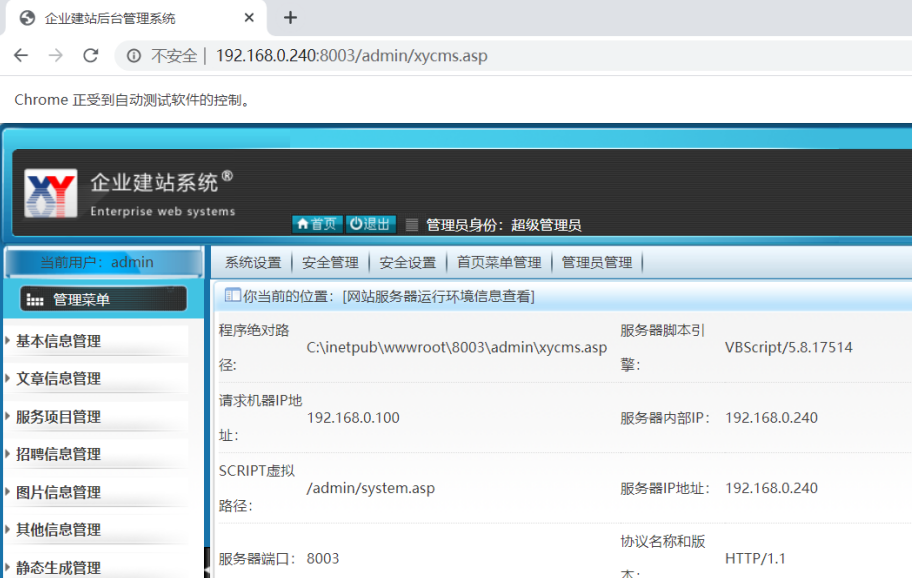This screenshot has height=578, width=912.
Task: Open a new browser tab
Action: [x=290, y=18]
